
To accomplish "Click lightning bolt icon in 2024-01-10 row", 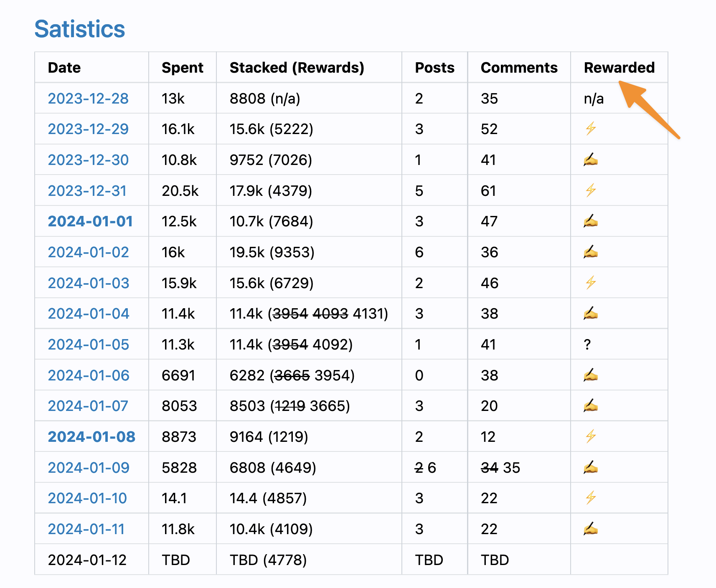I will click(590, 498).
